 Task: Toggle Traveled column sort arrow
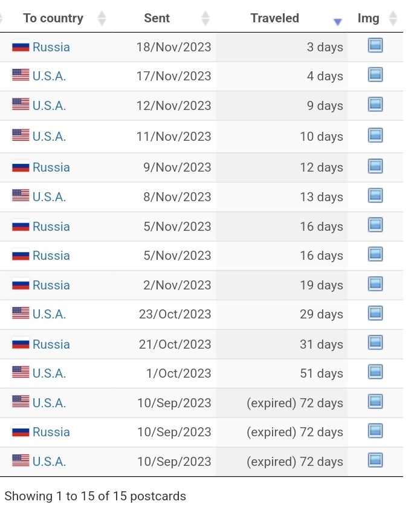(x=338, y=22)
